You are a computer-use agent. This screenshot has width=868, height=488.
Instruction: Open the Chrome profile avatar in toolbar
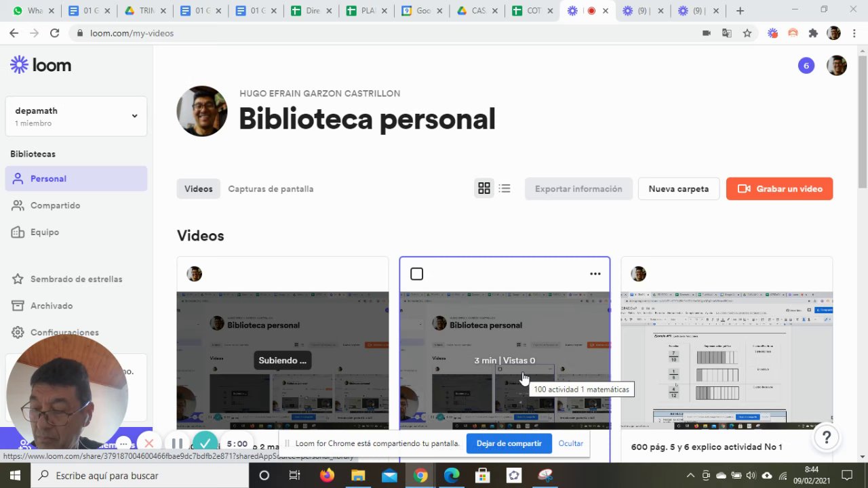834,33
